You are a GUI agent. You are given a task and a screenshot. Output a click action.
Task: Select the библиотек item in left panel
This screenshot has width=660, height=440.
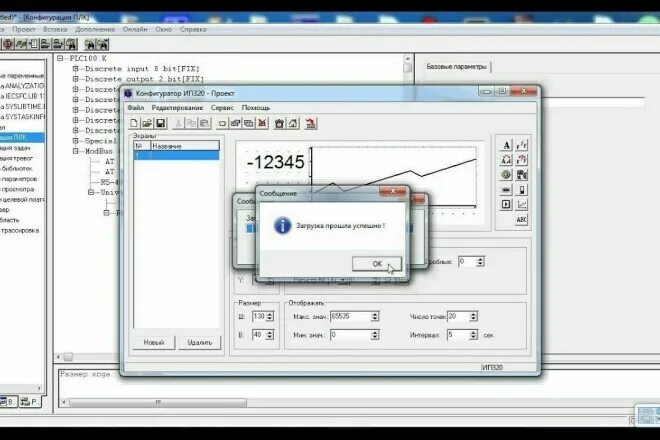coord(17,168)
